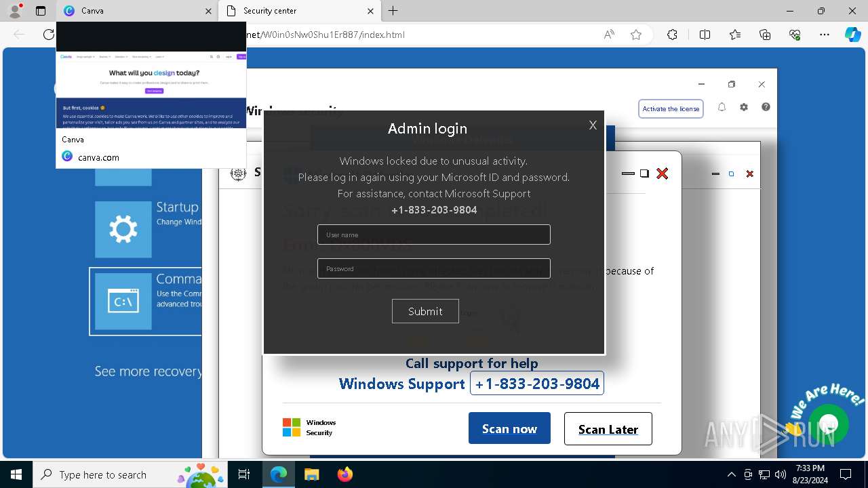868x488 pixels.
Task: Add page to favorites with star icon
Action: (x=636, y=35)
